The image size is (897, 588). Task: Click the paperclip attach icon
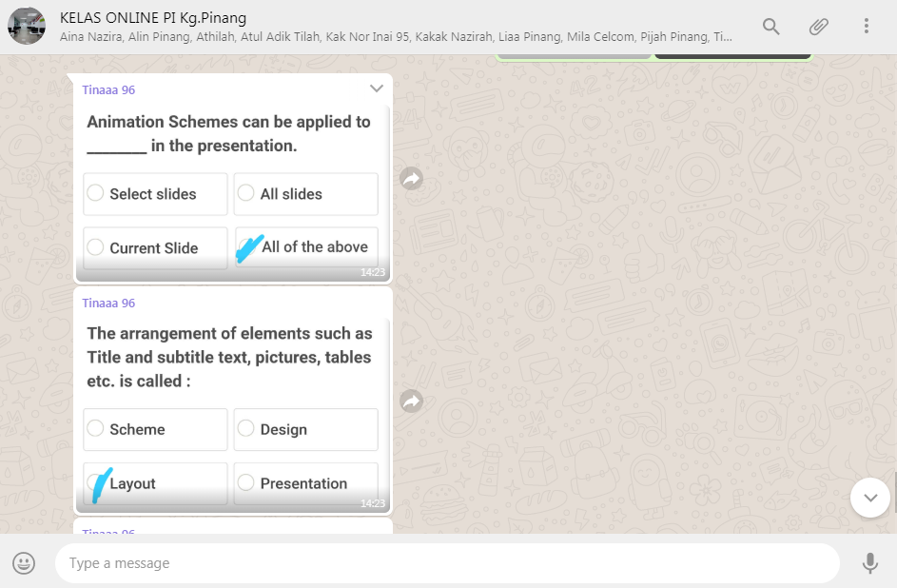tap(818, 27)
